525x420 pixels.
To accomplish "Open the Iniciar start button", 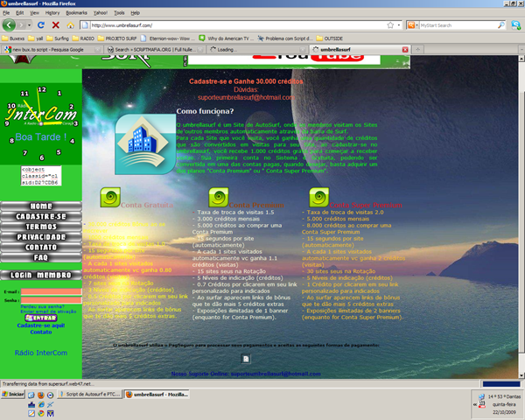I will click(13, 395).
